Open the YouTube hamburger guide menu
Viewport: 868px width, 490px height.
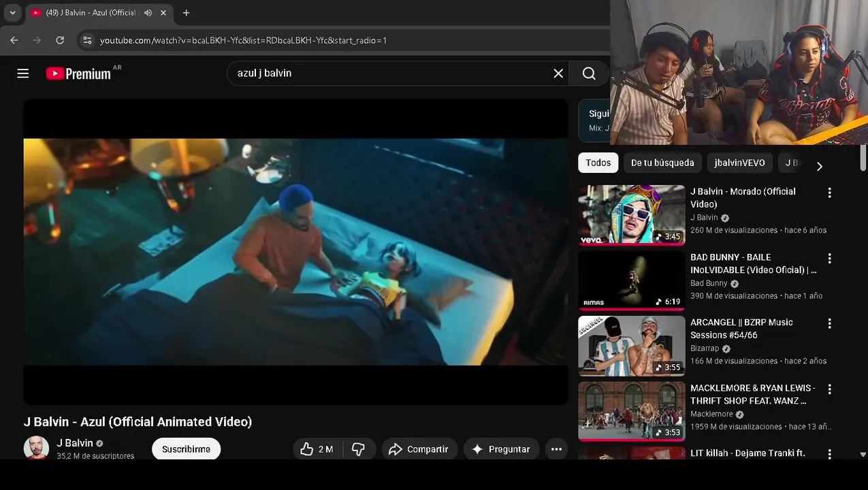(23, 73)
